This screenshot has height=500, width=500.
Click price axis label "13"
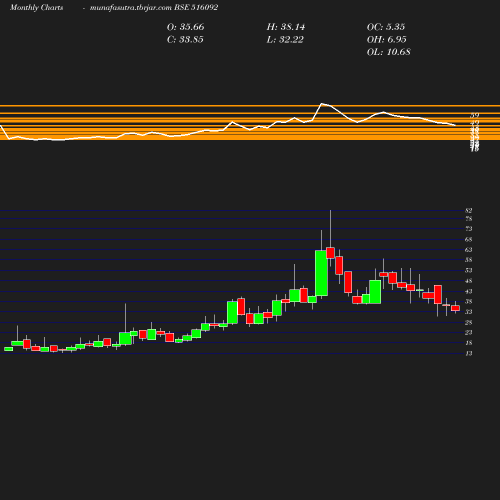469,354
